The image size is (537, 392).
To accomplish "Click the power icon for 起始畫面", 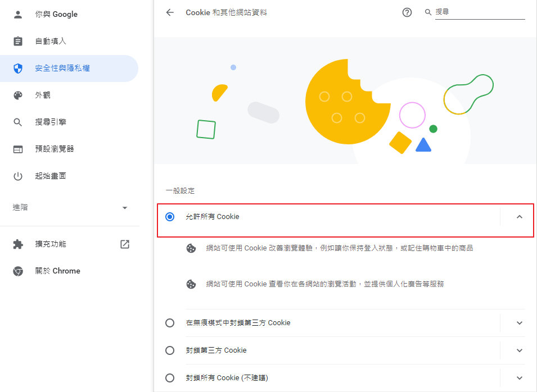I will [x=18, y=176].
